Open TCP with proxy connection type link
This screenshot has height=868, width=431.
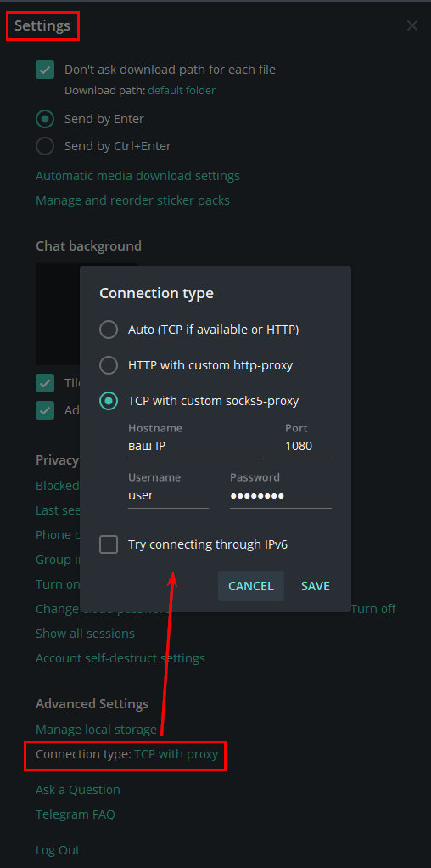(176, 754)
